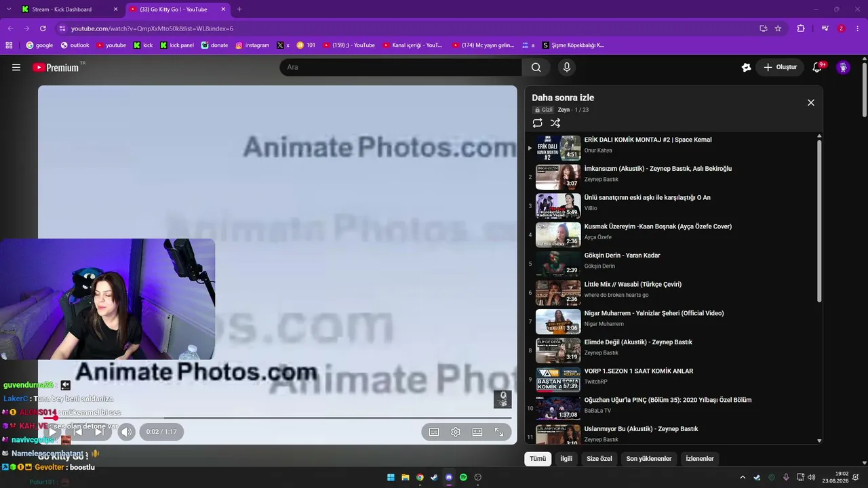Viewport: 868px width, 488px height.
Task: Open the Windows Start menu
Action: pos(391,477)
